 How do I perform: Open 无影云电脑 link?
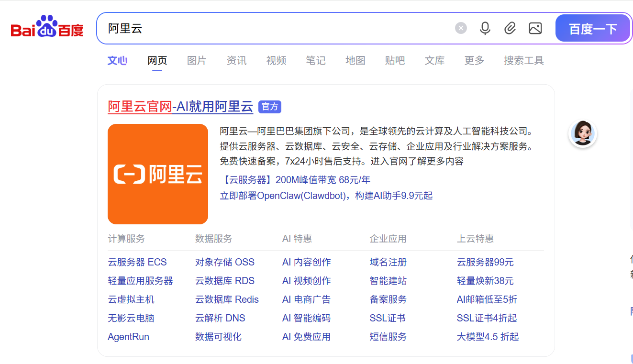pyautogui.click(x=131, y=318)
